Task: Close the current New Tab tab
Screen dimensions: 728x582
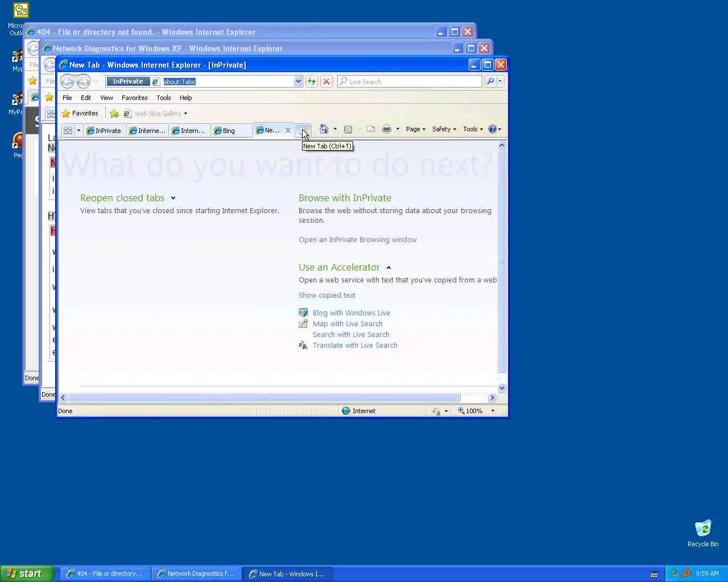Action: tap(288, 130)
